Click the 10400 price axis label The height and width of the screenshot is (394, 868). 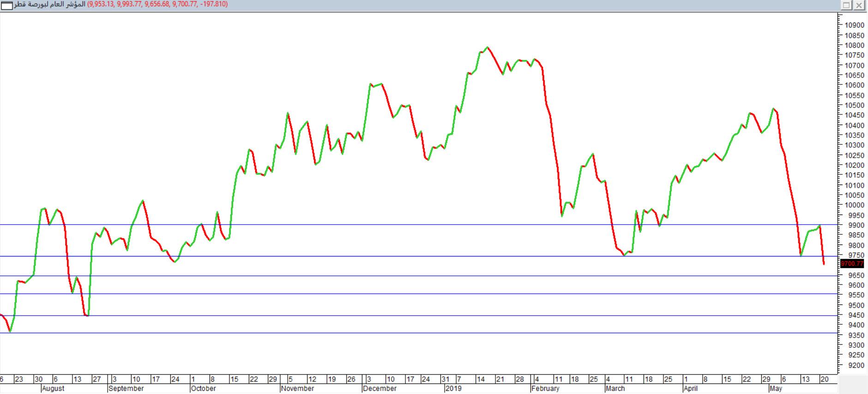point(854,125)
